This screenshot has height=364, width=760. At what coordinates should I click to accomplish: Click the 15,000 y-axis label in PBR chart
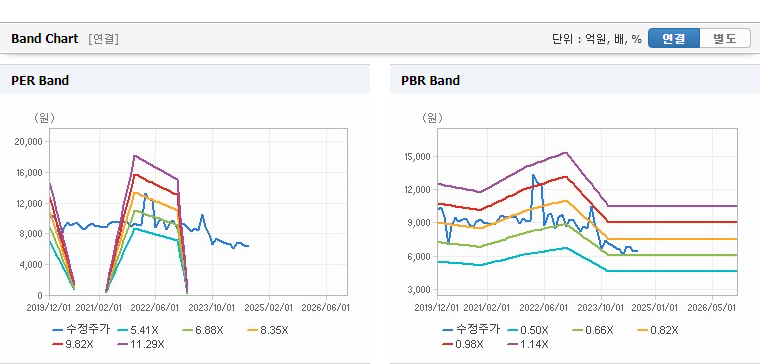417,157
